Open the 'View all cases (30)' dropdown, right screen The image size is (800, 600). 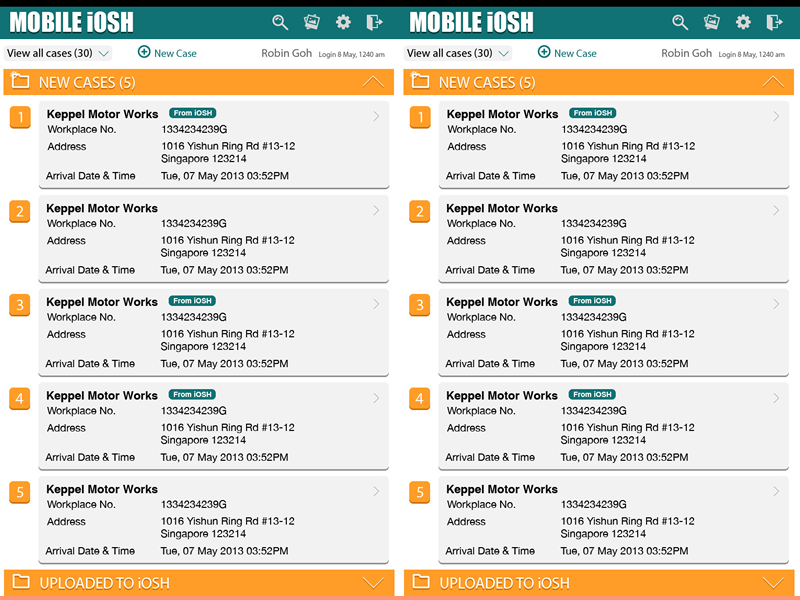[x=458, y=53]
